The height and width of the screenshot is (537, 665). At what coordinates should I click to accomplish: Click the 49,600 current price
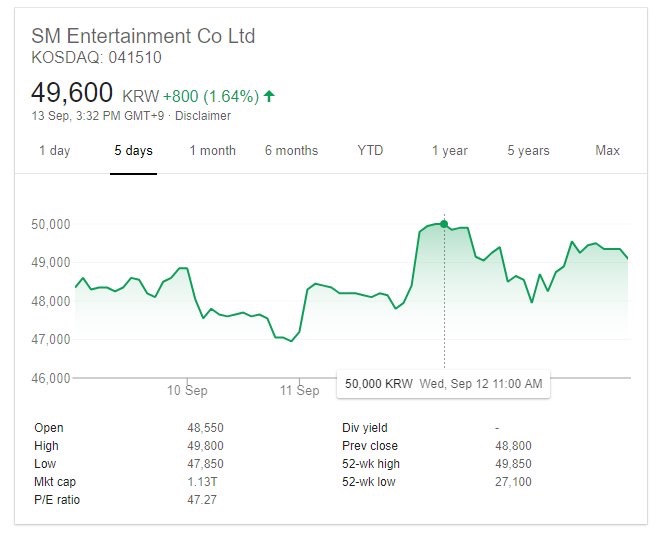click(72, 92)
